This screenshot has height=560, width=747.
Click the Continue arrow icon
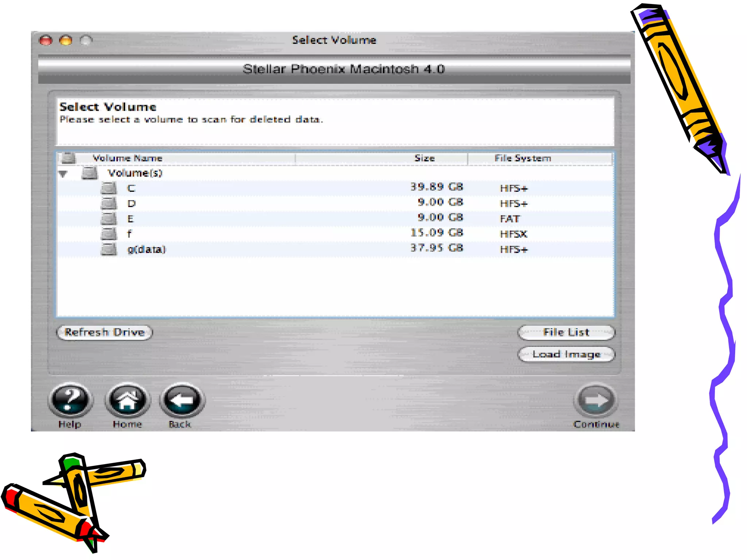(596, 400)
